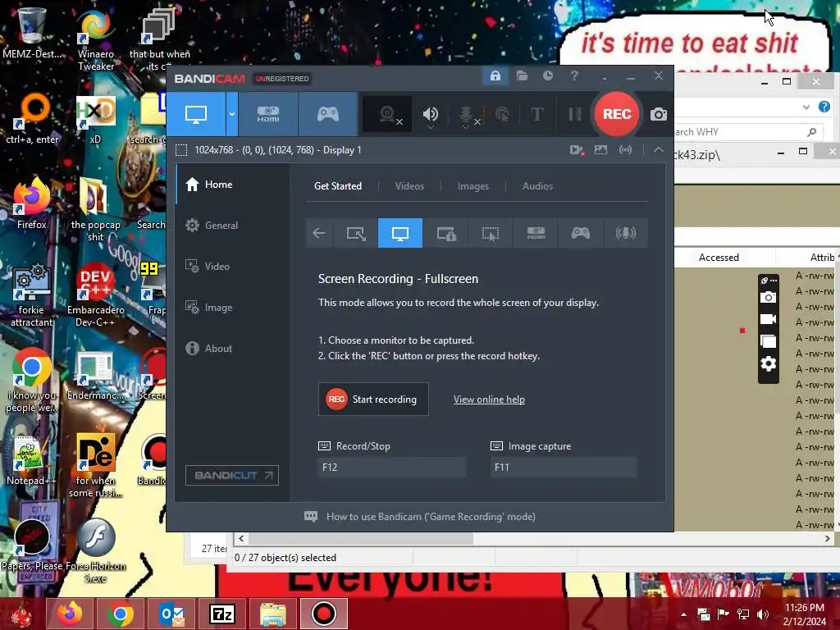Open 7-Zip from taskbar
840x630 pixels.
222,614
